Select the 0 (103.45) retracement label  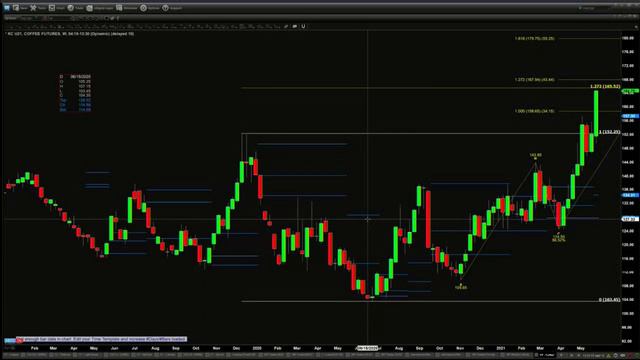(x=609, y=300)
